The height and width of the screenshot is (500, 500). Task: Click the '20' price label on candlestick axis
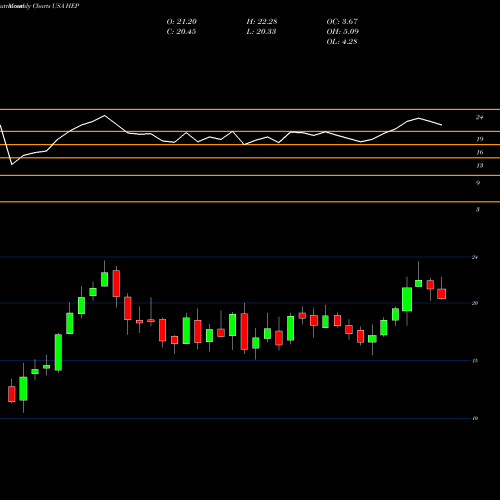point(475,303)
